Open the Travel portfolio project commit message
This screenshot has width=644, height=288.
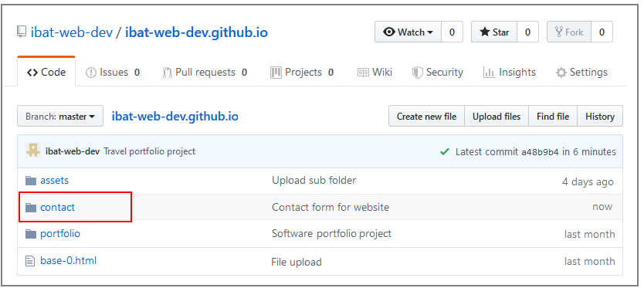tap(150, 151)
